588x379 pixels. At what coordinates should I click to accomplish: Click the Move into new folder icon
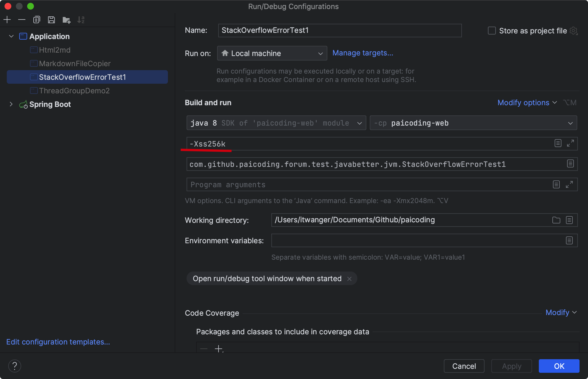[66, 20]
